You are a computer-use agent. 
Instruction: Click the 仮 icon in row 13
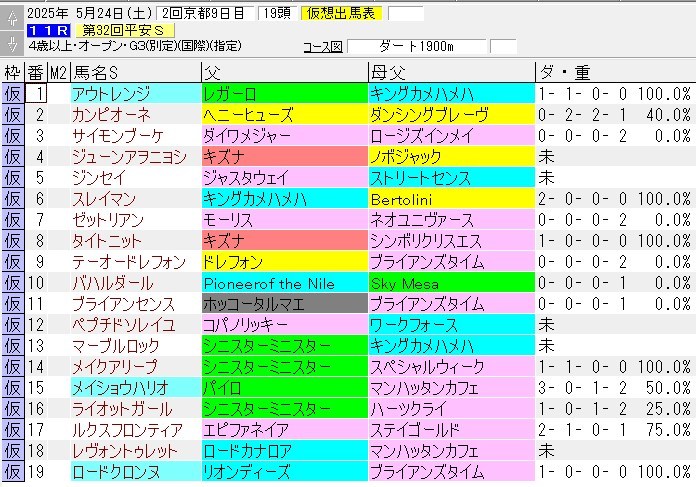pos(13,345)
